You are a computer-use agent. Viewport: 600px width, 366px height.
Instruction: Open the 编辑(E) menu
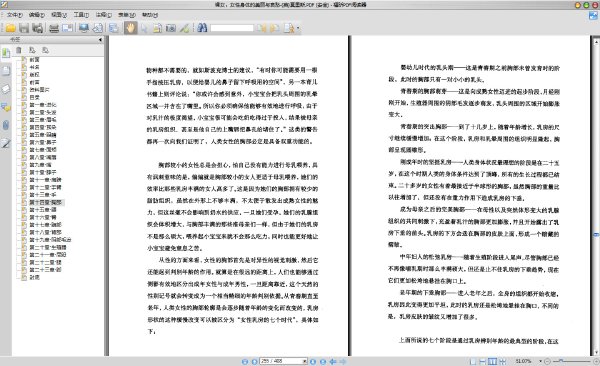coord(37,15)
